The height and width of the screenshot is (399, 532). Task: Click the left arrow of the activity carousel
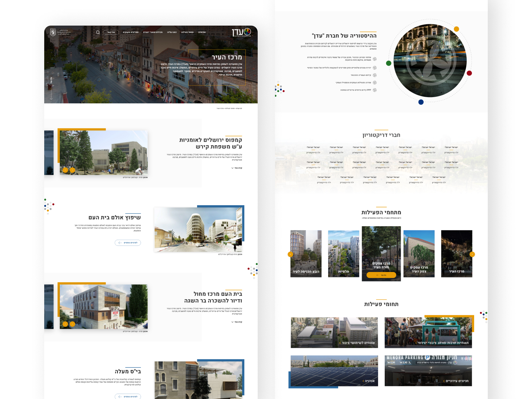(x=290, y=254)
